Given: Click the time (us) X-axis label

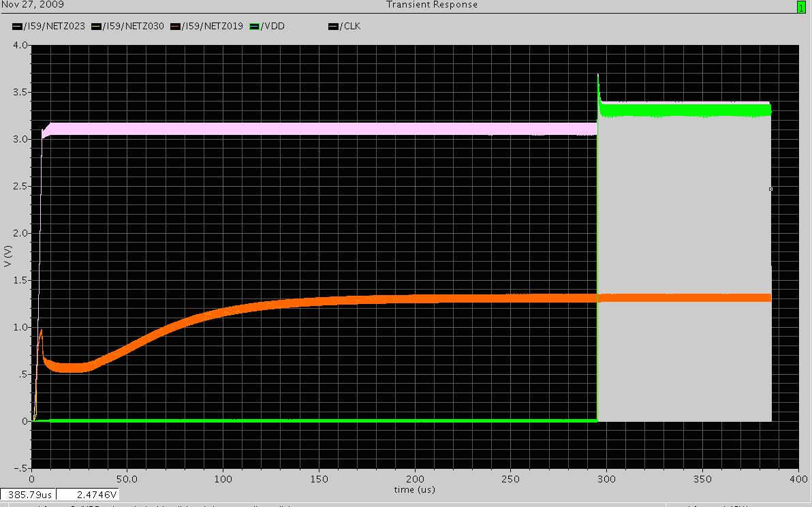Looking at the screenshot, I should 415,489.
